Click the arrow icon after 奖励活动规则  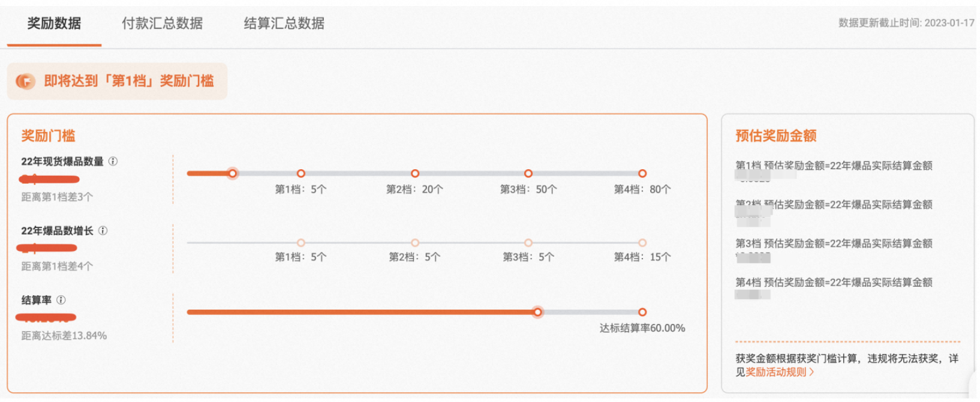click(811, 373)
